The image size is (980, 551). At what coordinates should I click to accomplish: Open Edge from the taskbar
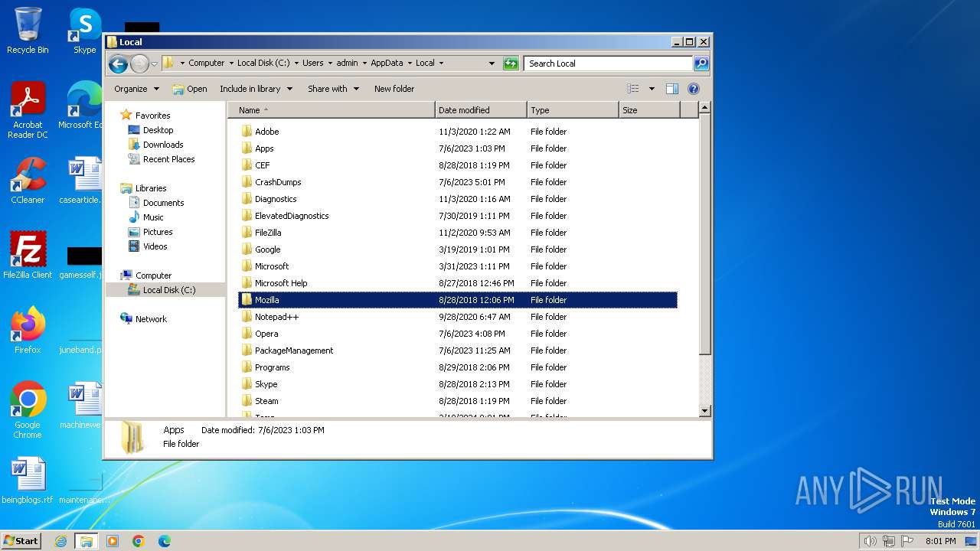click(165, 541)
